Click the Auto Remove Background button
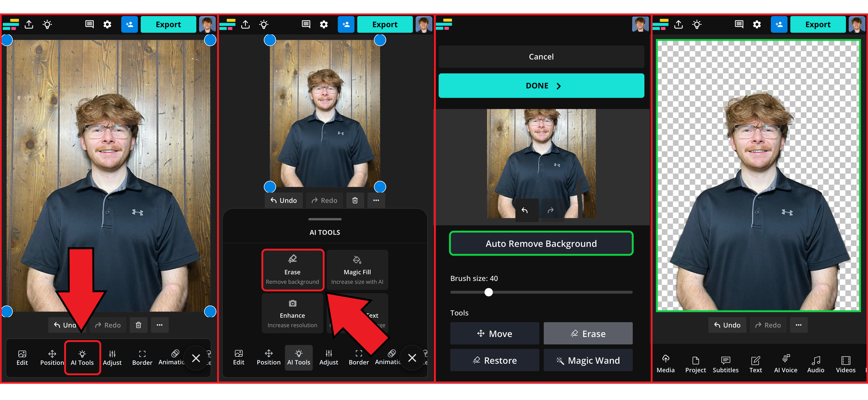 click(x=541, y=243)
